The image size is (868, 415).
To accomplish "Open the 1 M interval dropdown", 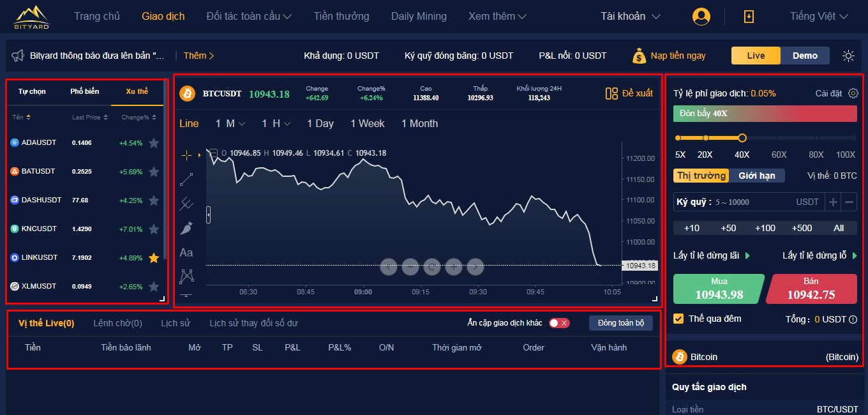I will pyautogui.click(x=230, y=124).
